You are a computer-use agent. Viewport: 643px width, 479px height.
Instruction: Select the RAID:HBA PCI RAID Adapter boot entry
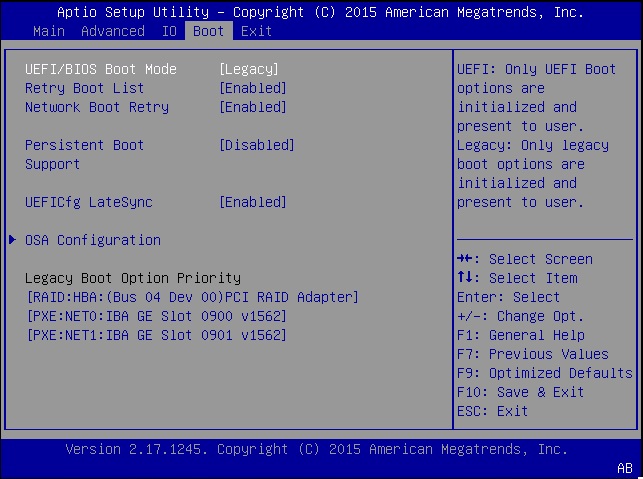(x=193, y=297)
